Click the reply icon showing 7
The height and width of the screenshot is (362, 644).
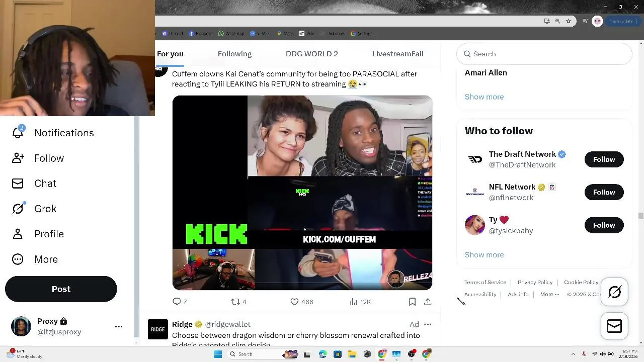177,302
